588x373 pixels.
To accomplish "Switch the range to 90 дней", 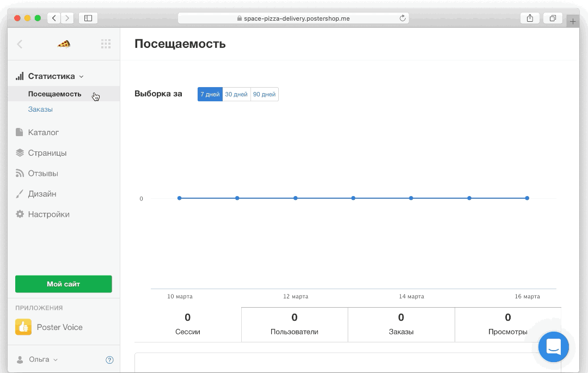I will click(x=264, y=94).
